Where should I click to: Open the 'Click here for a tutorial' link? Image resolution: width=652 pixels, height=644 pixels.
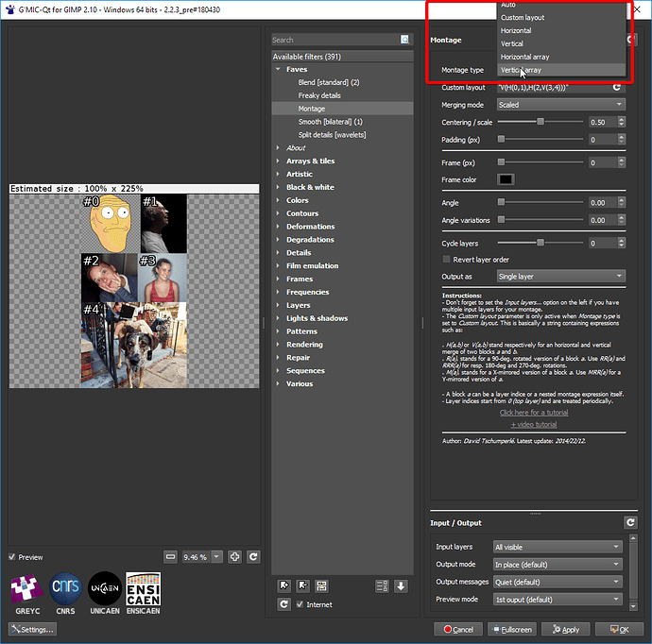coord(534,413)
